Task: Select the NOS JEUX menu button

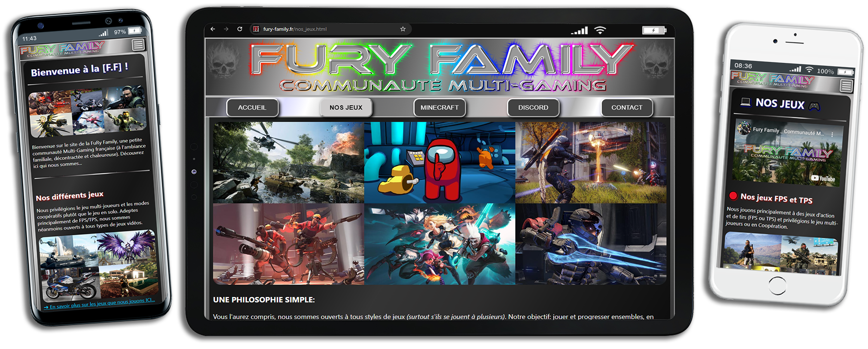Action: [x=346, y=108]
